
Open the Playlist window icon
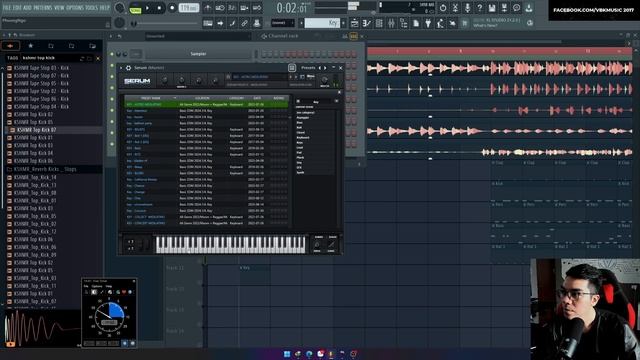354,23
